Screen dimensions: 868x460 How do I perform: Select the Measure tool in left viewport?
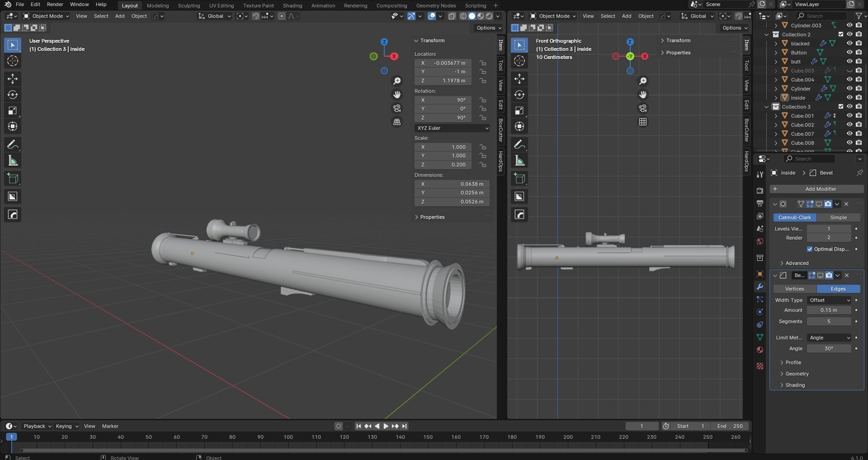pos(12,161)
